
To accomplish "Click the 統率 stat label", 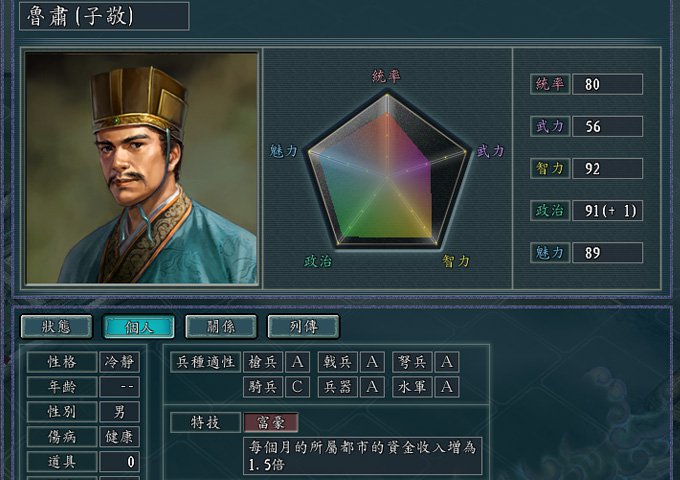I will click(x=550, y=84).
